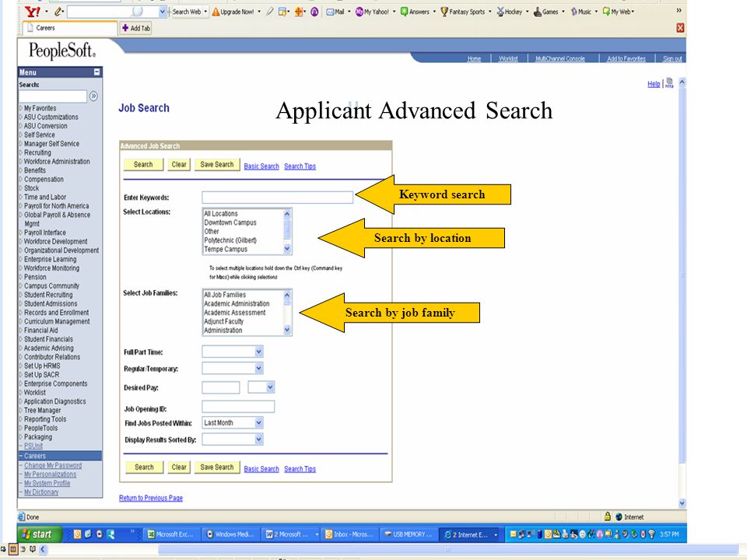
Task: Click job families list scroll down arrow
Action: (287, 330)
